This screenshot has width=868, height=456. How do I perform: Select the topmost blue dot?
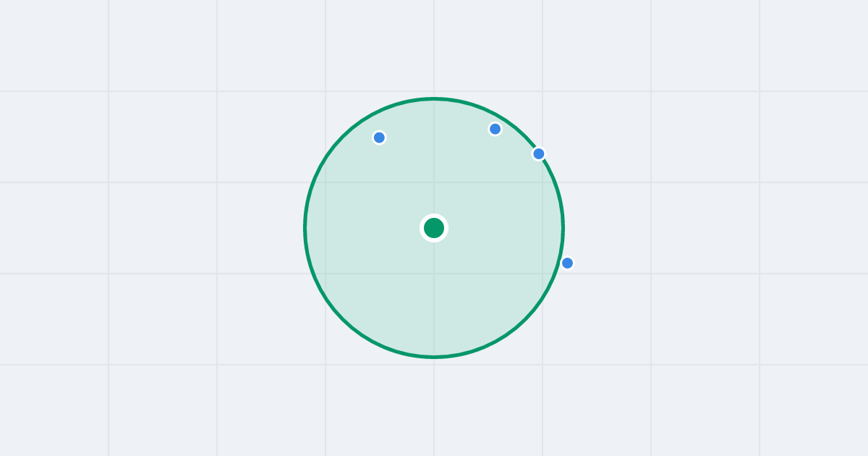[495, 129]
